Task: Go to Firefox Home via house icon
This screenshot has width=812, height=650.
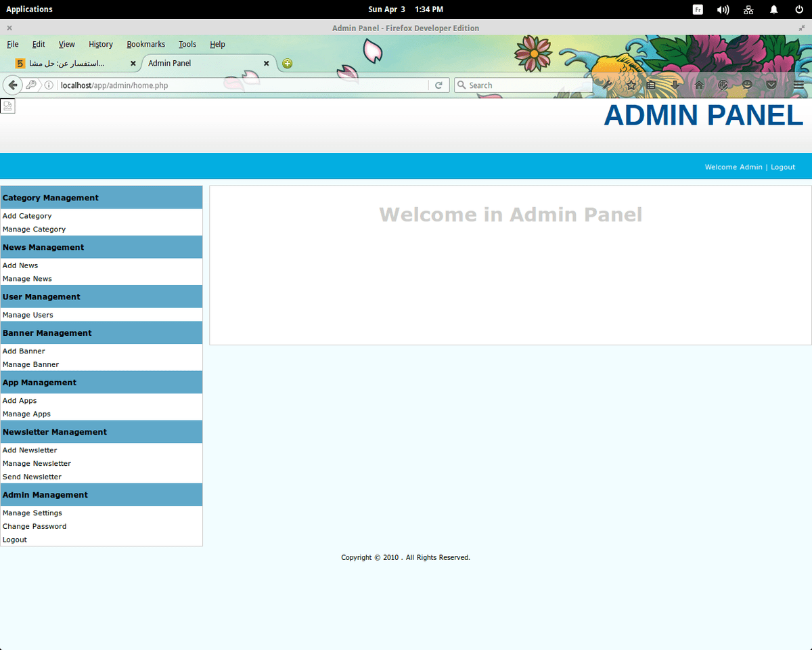Action: click(700, 85)
